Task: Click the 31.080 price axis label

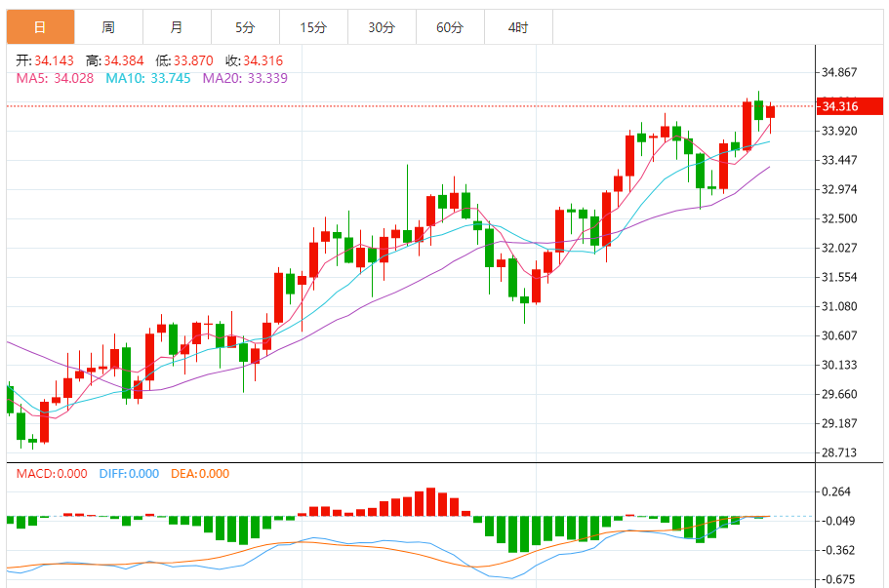Action: 839,306
